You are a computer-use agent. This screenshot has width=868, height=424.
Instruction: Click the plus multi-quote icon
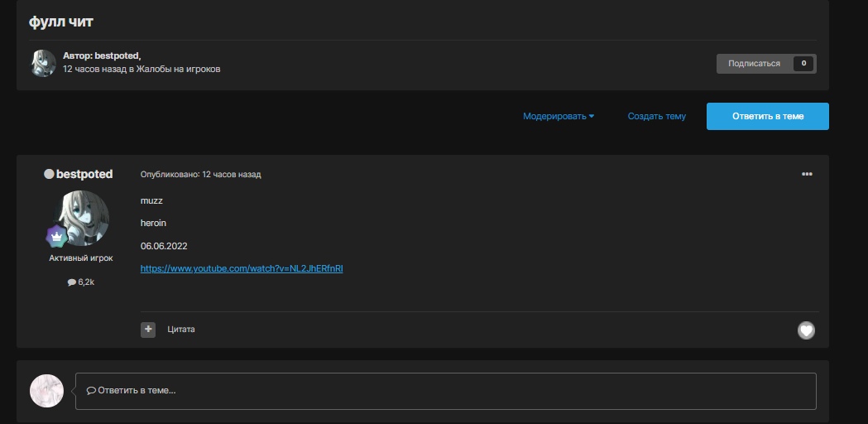[x=148, y=330]
